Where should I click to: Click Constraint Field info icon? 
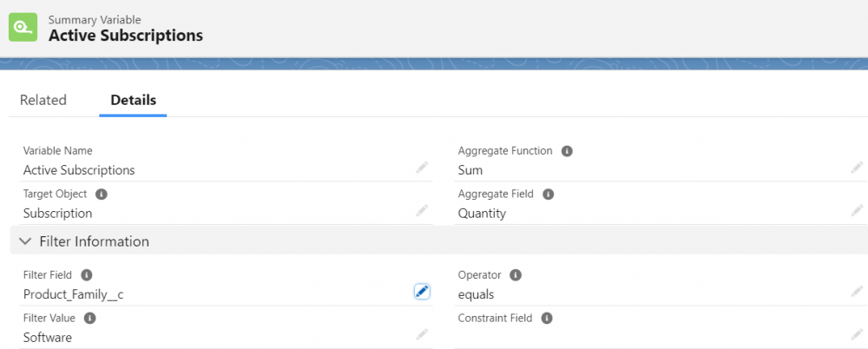click(546, 319)
